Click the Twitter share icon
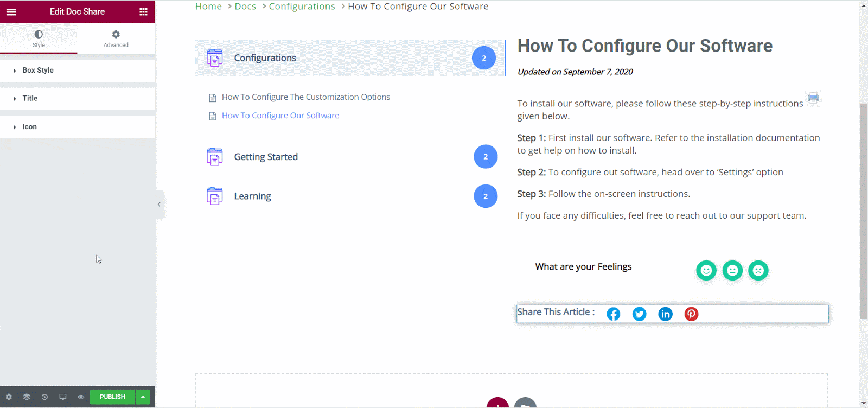The height and width of the screenshot is (408, 868). coord(639,314)
